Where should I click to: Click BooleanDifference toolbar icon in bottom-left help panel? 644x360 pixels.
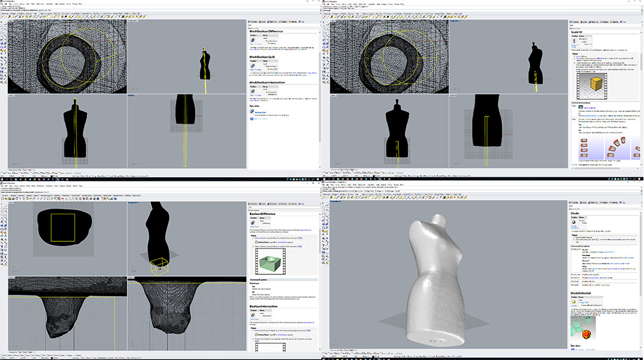tap(253, 223)
